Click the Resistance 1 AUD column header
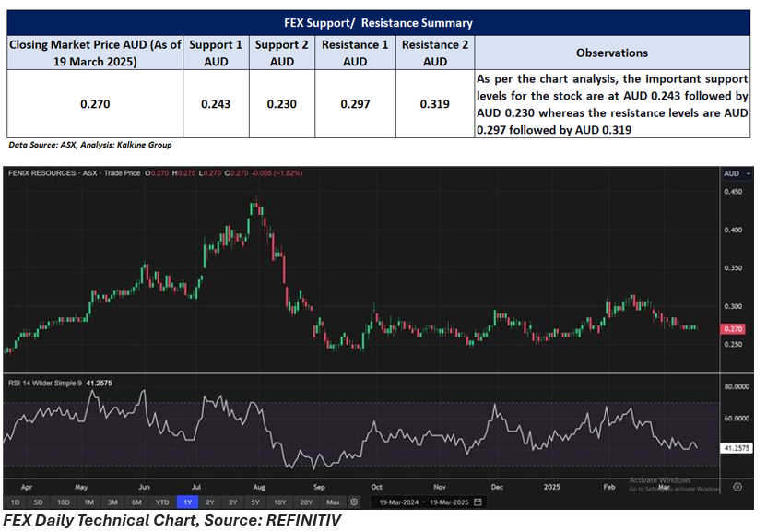 tap(355, 53)
